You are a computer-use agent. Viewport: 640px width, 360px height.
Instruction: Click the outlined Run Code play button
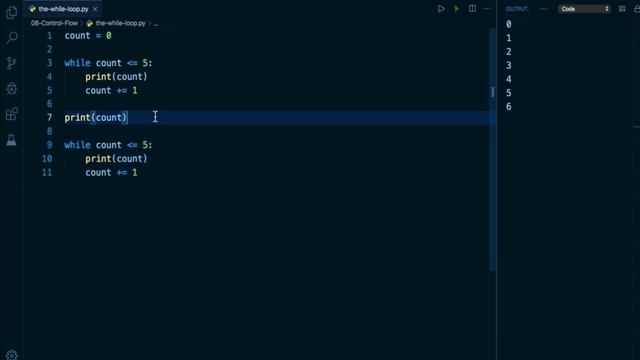coord(441,9)
